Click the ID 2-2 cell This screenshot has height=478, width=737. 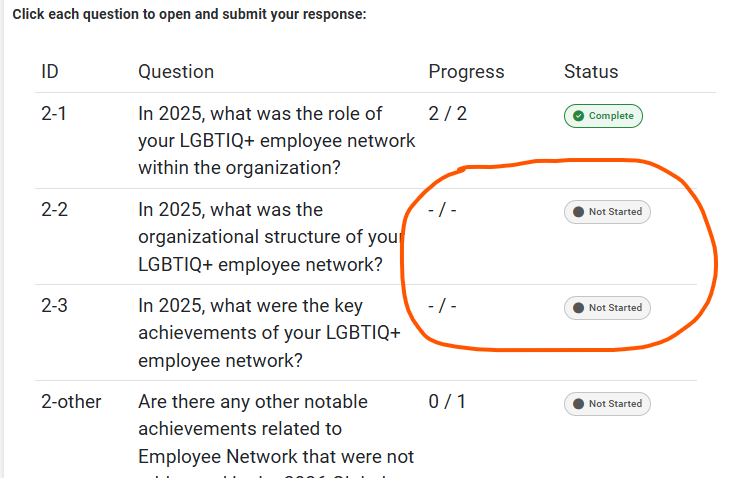[54, 210]
